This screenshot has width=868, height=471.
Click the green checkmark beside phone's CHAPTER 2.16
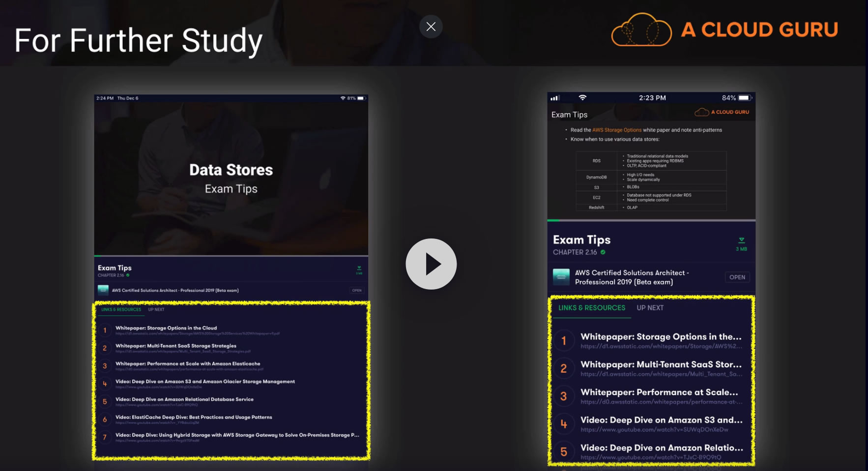tap(603, 252)
